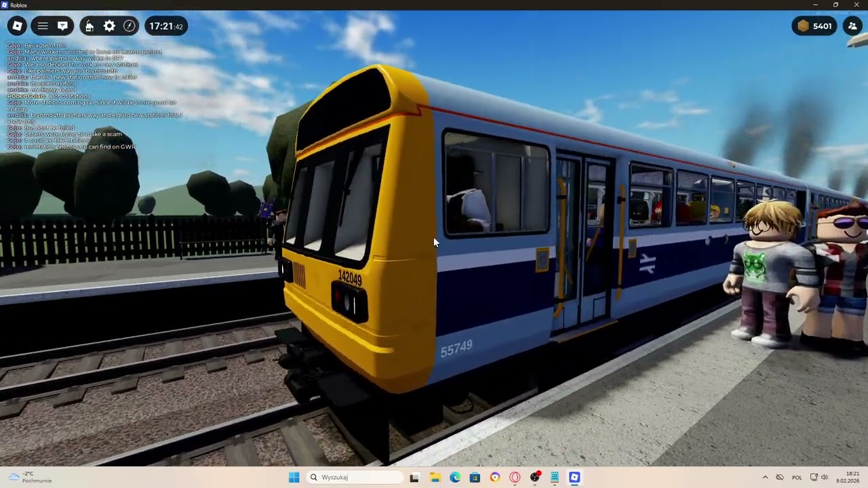Toggle the chat window icon
This screenshot has width=868, height=488.
62,26
